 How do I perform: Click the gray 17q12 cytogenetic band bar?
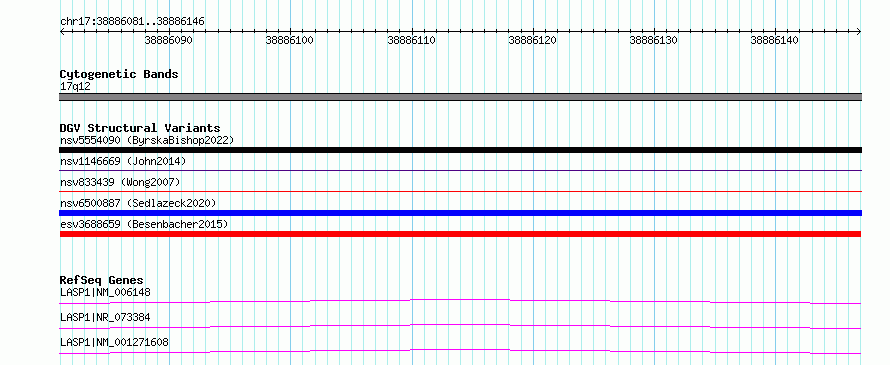(x=460, y=97)
